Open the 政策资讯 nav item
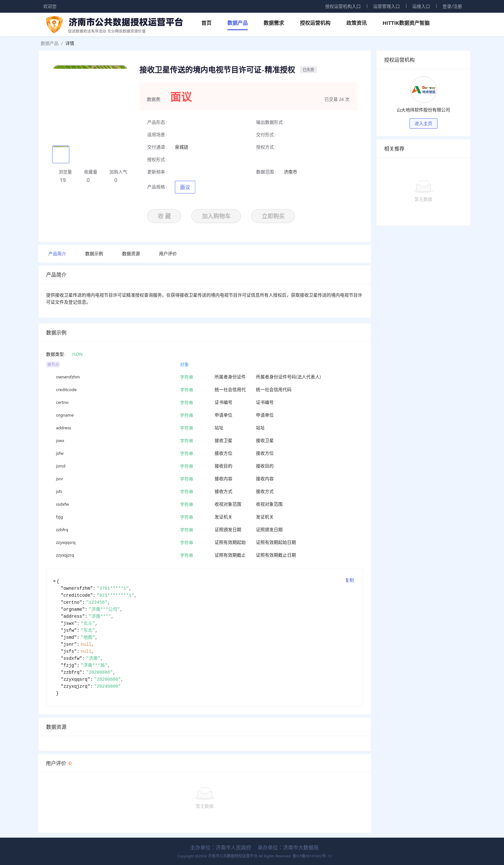 coord(356,23)
